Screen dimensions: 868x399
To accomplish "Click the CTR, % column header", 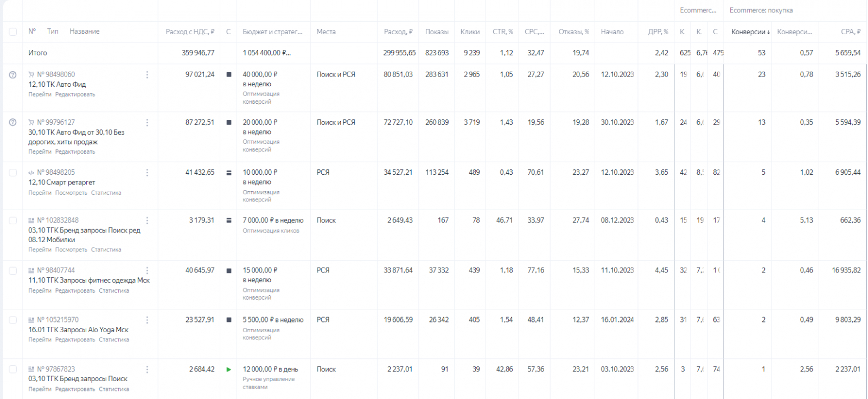I will point(502,32).
